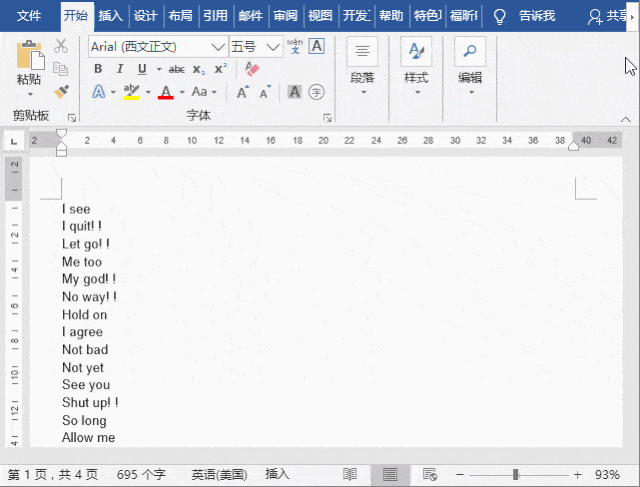The image size is (640, 487).
Task: Toggle italic formatting
Action: pos(120,69)
